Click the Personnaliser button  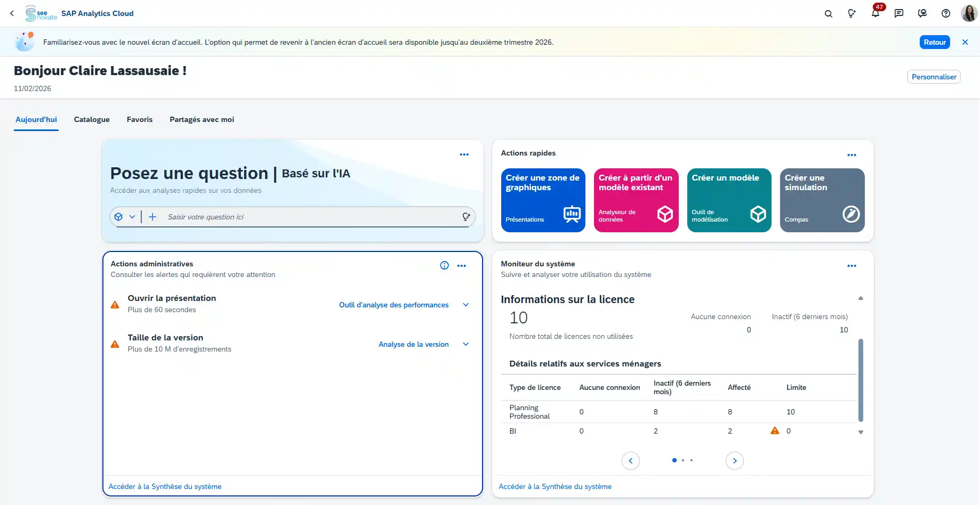coord(934,77)
